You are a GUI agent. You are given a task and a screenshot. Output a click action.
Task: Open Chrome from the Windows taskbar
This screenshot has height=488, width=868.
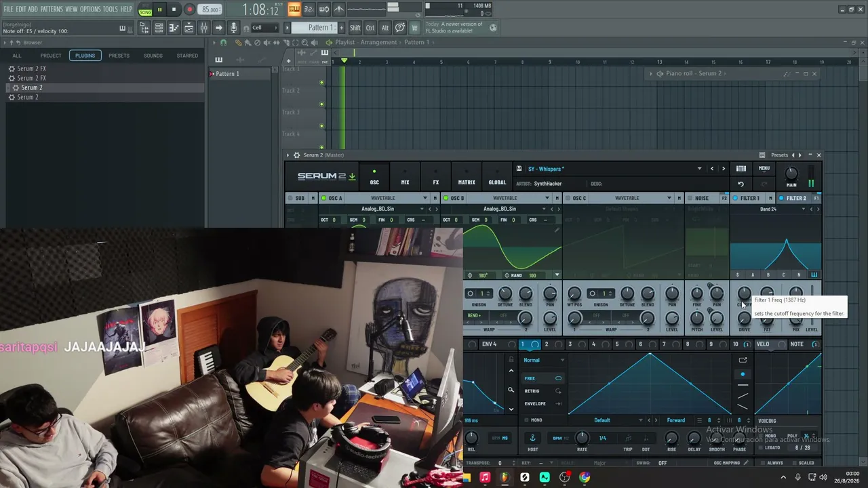(x=585, y=478)
